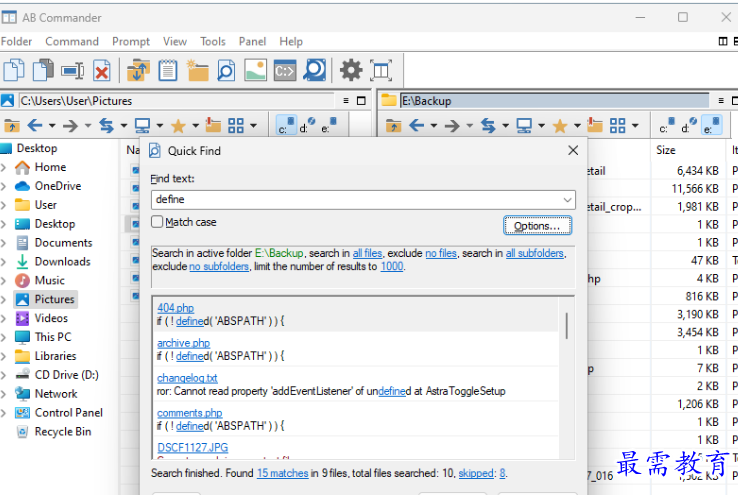The height and width of the screenshot is (495, 738).
Task: Expand the Home tree node
Action: click(x=4, y=168)
